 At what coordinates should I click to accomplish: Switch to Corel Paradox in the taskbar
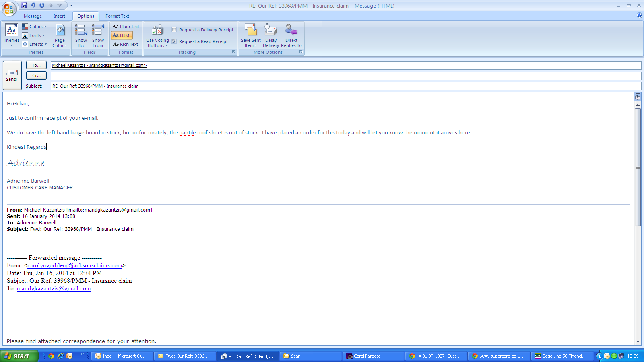pos(373,356)
